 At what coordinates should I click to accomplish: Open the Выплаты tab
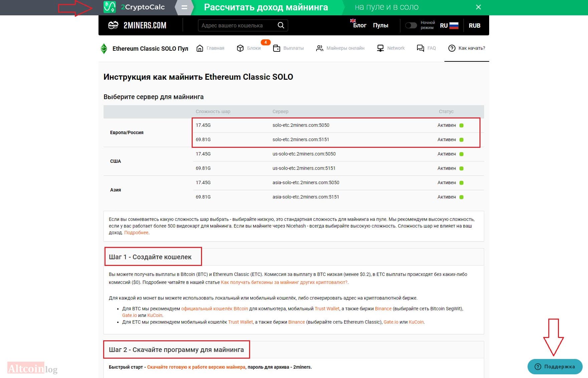click(x=288, y=48)
